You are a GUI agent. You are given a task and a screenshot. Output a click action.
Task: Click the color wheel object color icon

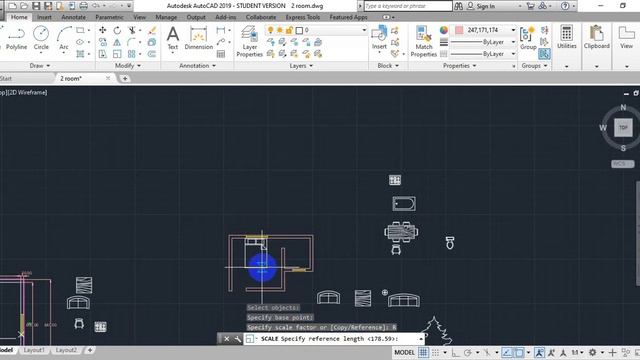pos(444,30)
